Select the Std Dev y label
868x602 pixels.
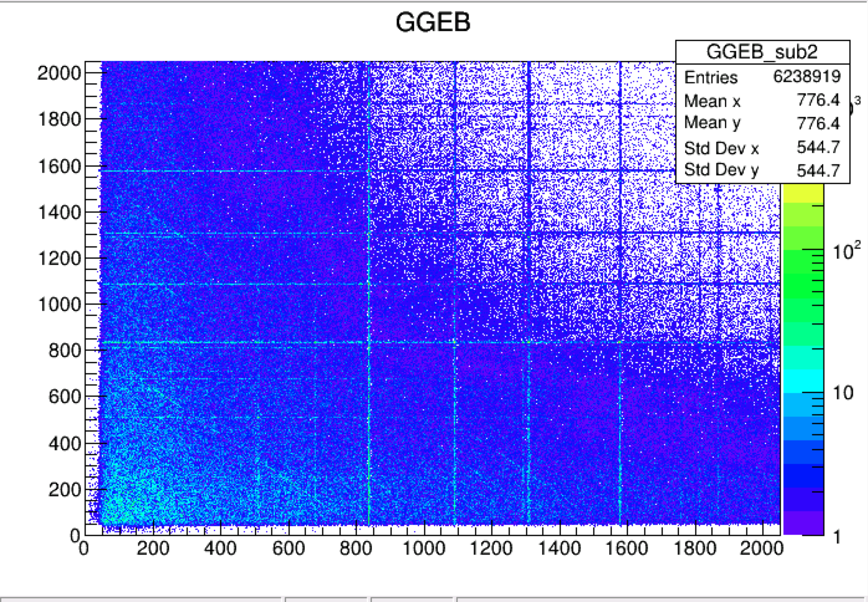pyautogui.click(x=721, y=170)
